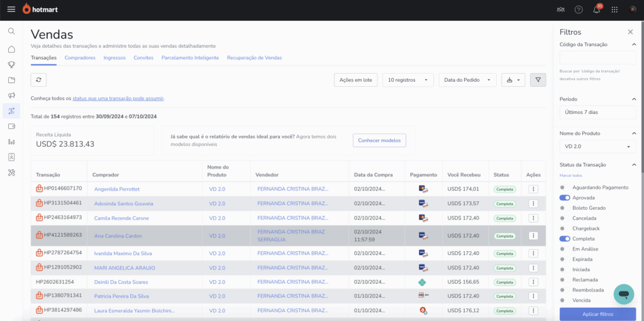
Task: Collapse the Nome do Produto section
Action: coord(634,133)
